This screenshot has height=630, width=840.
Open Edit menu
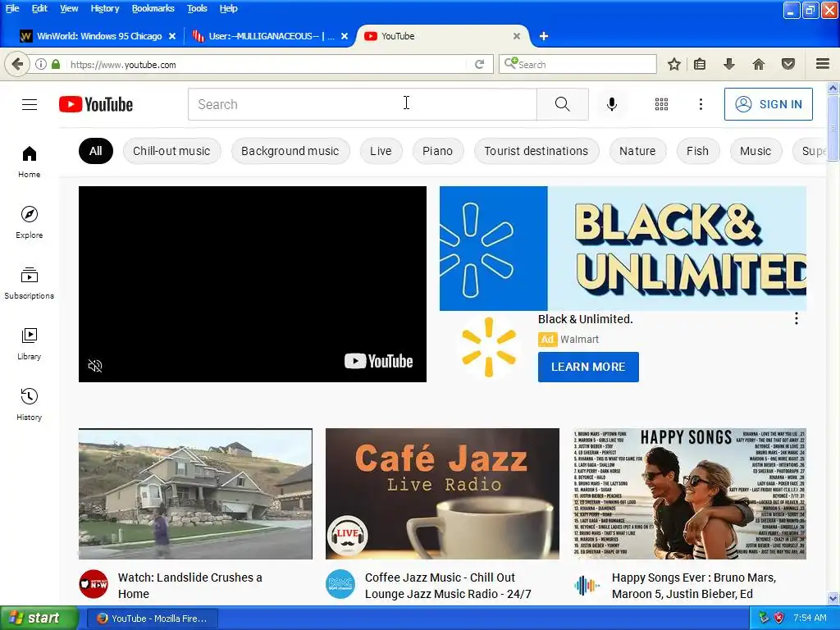click(39, 8)
